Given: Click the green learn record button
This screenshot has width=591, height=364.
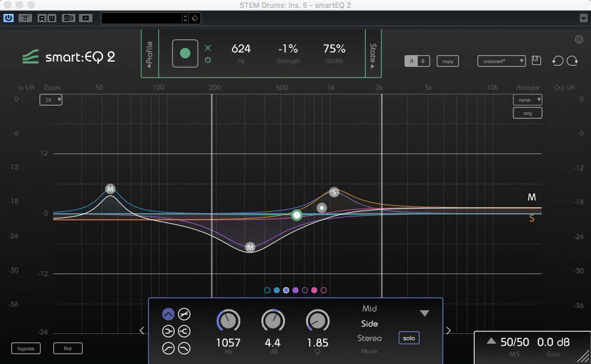Looking at the screenshot, I should click(185, 53).
